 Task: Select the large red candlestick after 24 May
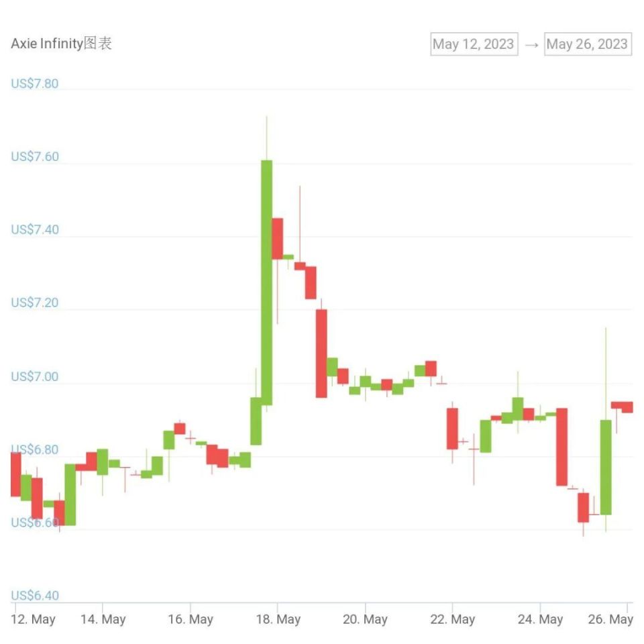click(x=562, y=447)
